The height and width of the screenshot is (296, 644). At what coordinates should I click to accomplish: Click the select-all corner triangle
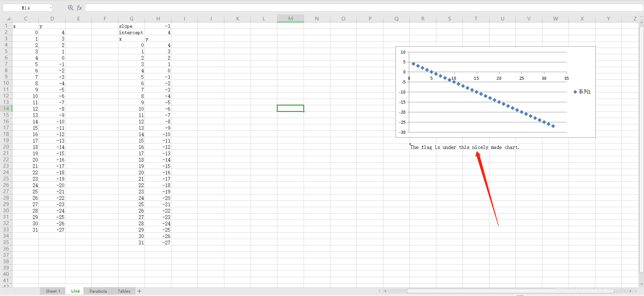click(x=8, y=19)
